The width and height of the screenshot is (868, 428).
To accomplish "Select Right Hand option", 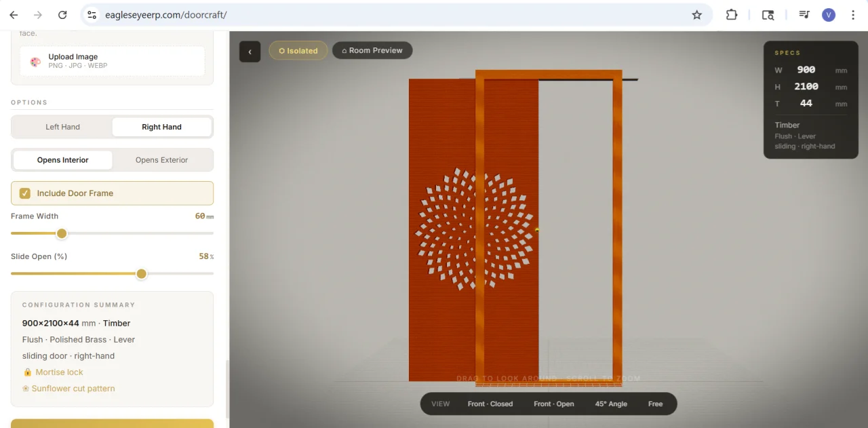I will 161,127.
